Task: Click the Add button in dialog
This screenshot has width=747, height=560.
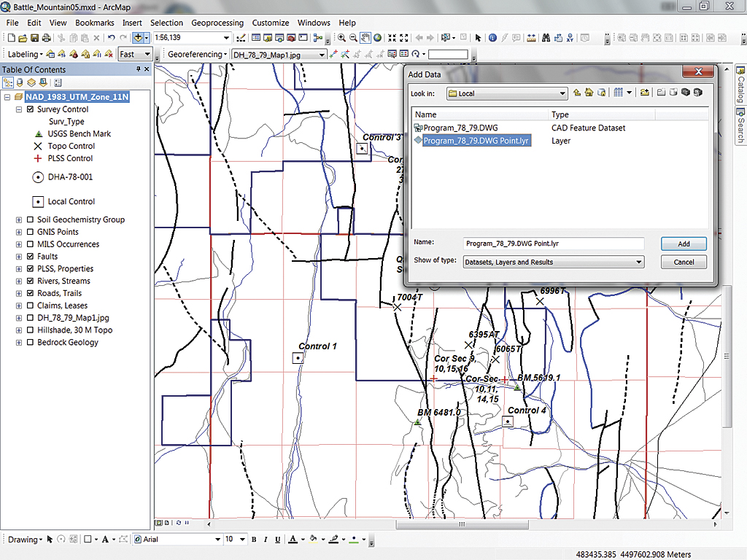Action: (x=684, y=244)
